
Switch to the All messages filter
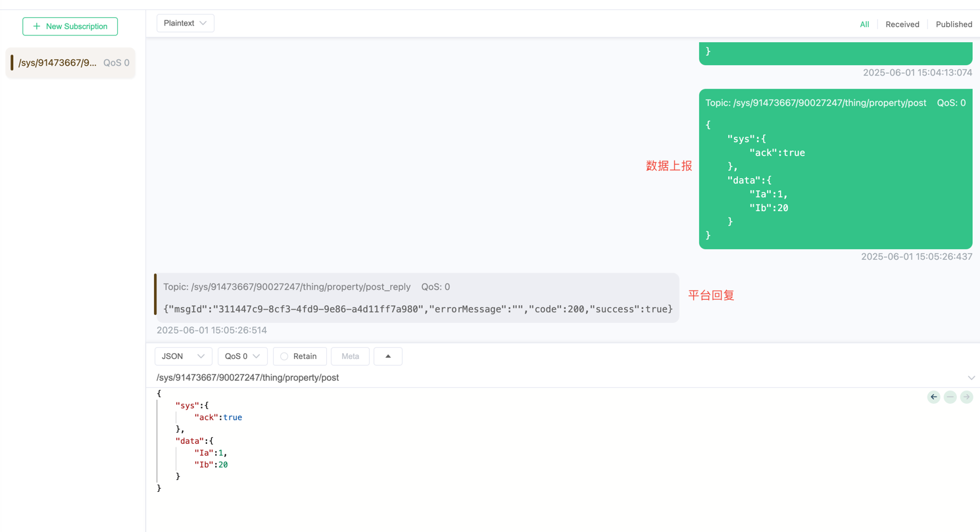864,24
